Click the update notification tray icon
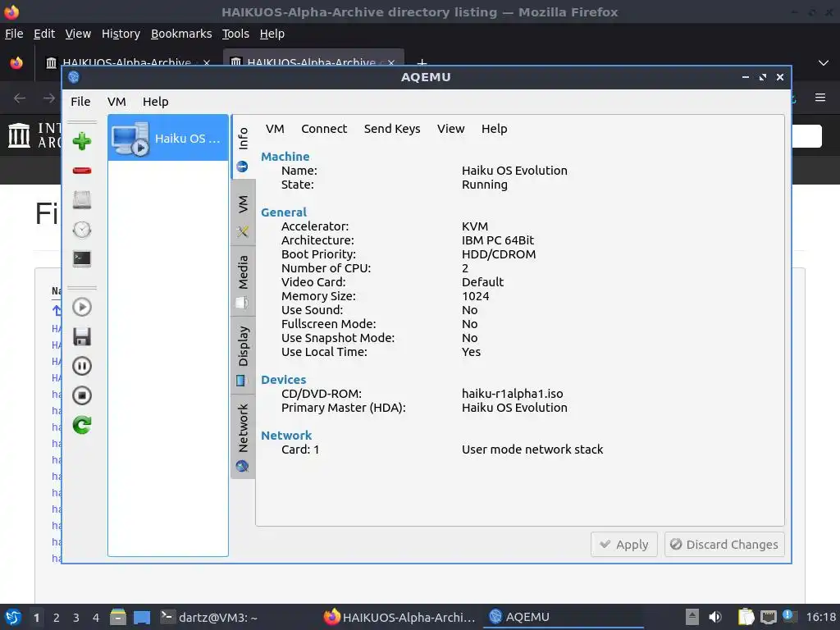This screenshot has height=630, width=840. click(x=788, y=616)
